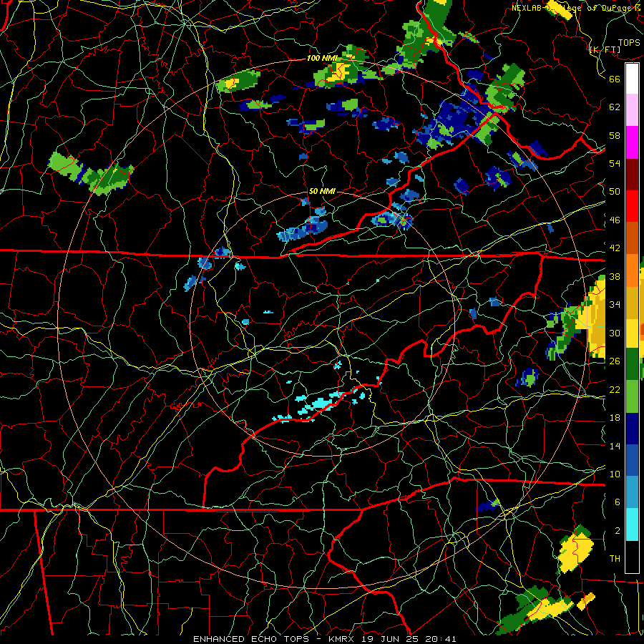The width and height of the screenshot is (644, 644).
Task: Click the cyan echo cluster near radar center
Action: 321,404
